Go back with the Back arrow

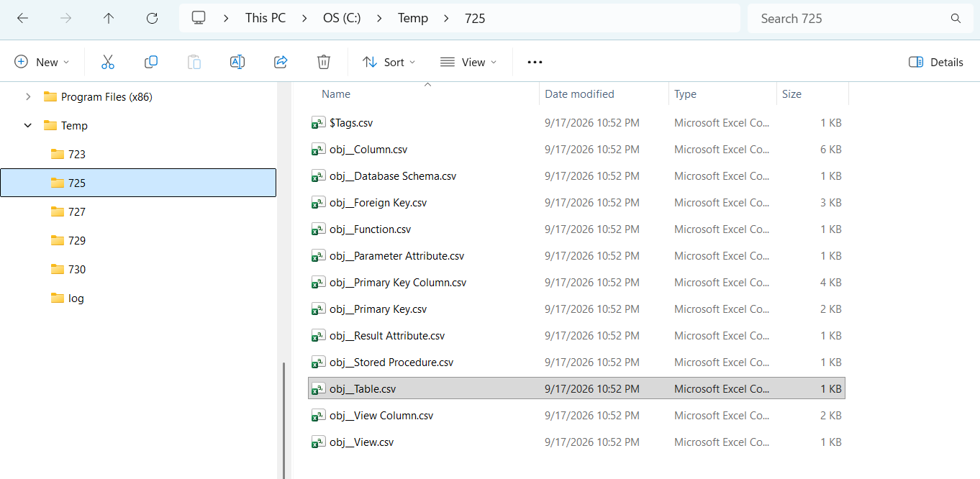pos(22,19)
